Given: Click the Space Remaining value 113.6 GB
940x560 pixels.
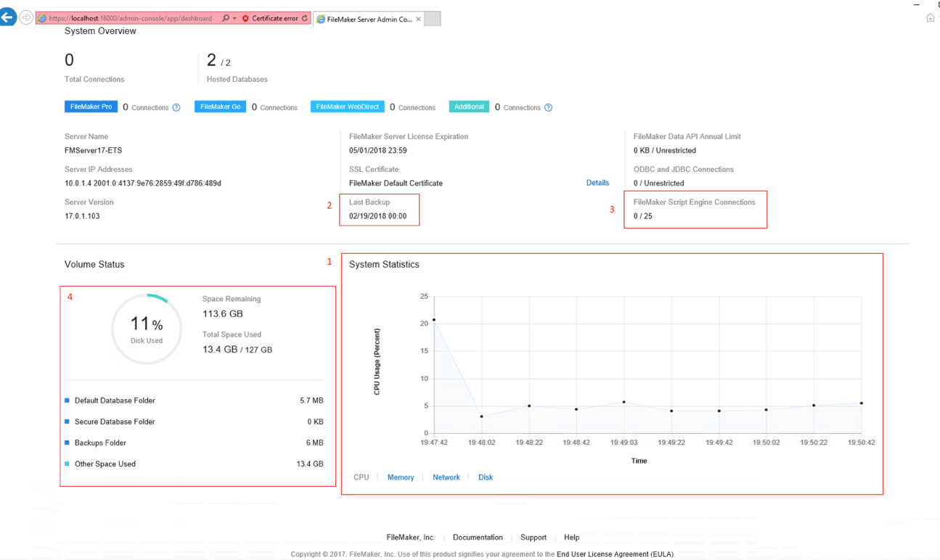Looking at the screenshot, I should [223, 314].
